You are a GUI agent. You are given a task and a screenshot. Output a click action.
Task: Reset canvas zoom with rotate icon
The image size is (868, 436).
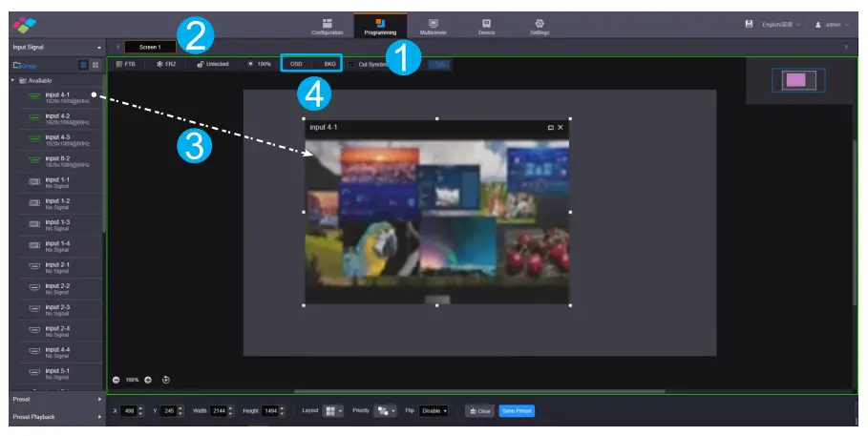coord(166,380)
